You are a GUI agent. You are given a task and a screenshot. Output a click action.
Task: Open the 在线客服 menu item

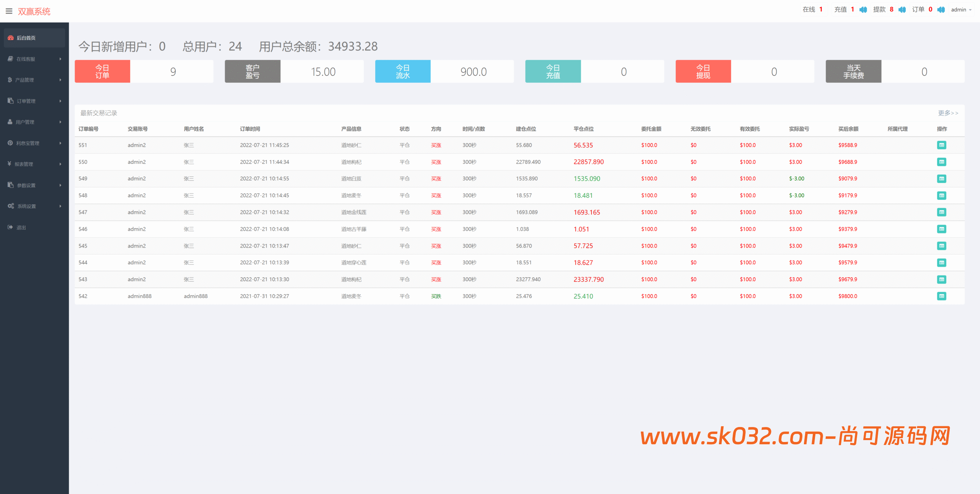[x=27, y=59]
